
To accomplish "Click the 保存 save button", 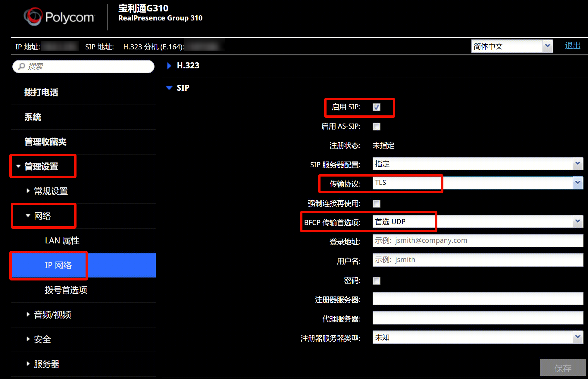I will click(x=563, y=367).
